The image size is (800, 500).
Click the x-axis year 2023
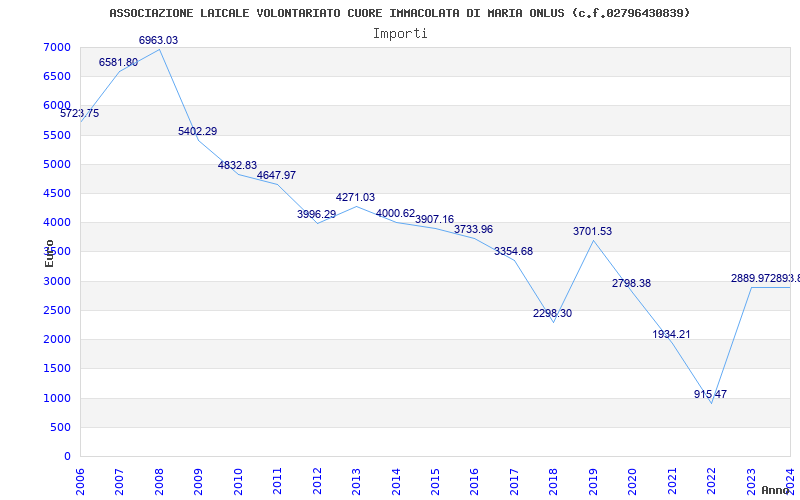click(x=751, y=481)
